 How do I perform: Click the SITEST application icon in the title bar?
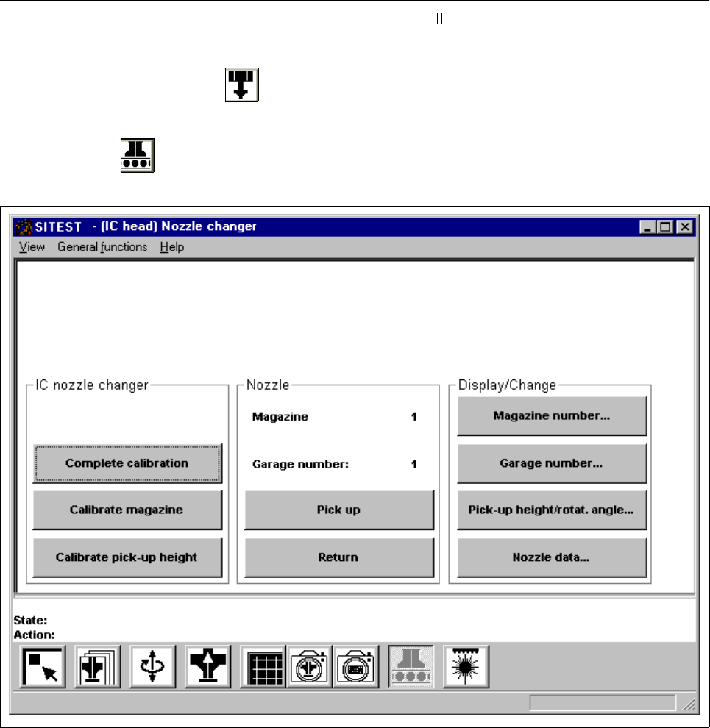pyautogui.click(x=24, y=227)
